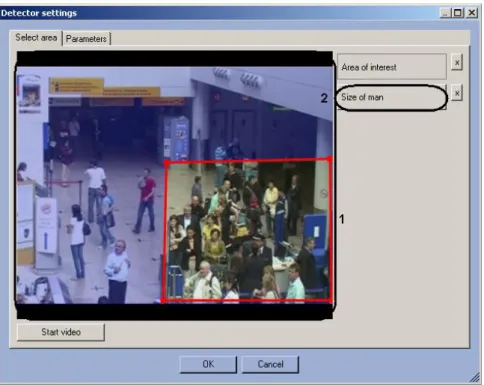Viewport: 484px width, 385px height.
Task: Dismiss the dialog with Cancel
Action: click(x=270, y=364)
